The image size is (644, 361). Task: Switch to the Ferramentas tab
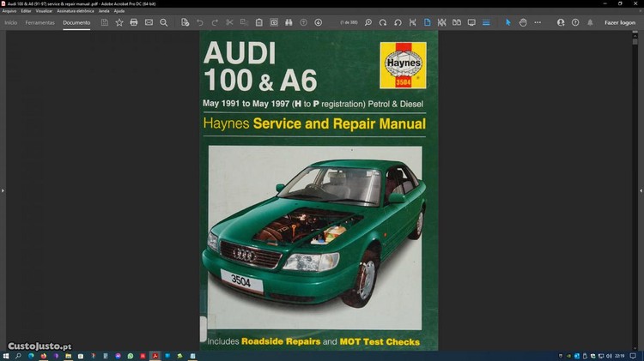39,22
